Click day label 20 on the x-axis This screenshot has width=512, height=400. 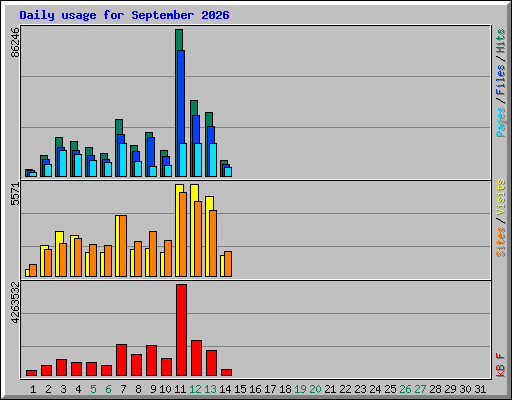[x=315, y=389]
